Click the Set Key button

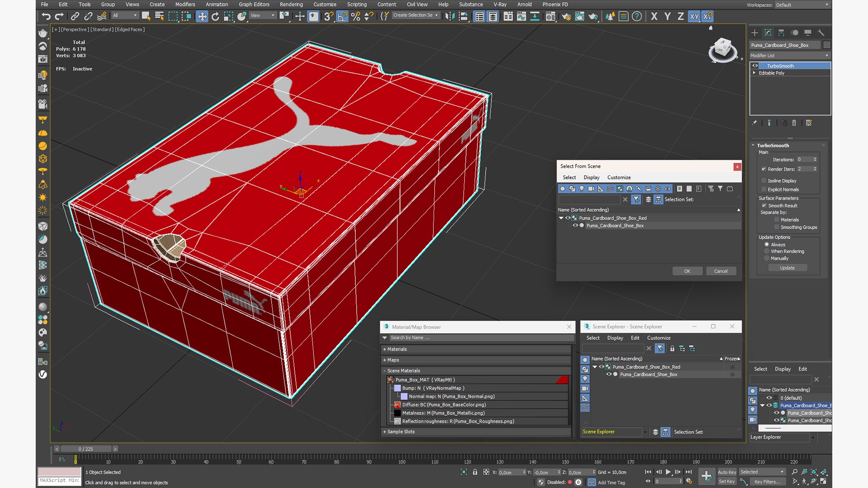click(726, 482)
